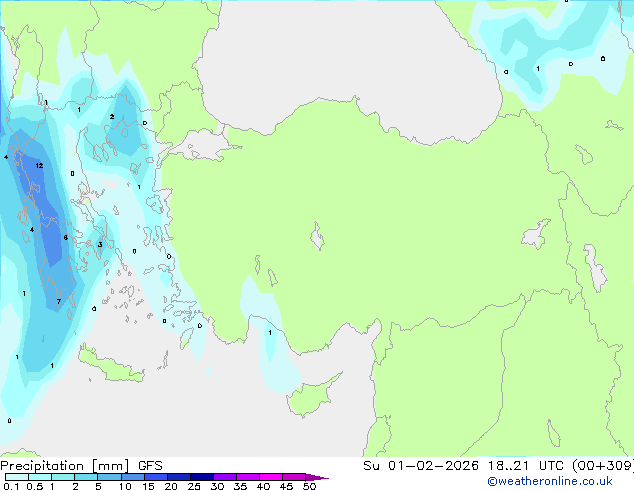Click the '10' legend scale label
The image size is (634, 490).
tap(125, 486)
